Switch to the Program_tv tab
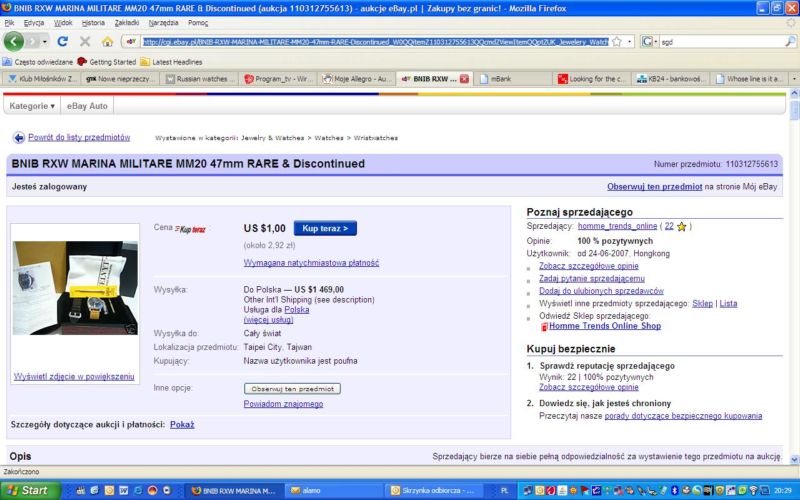The height and width of the screenshot is (500, 800). coord(279,79)
